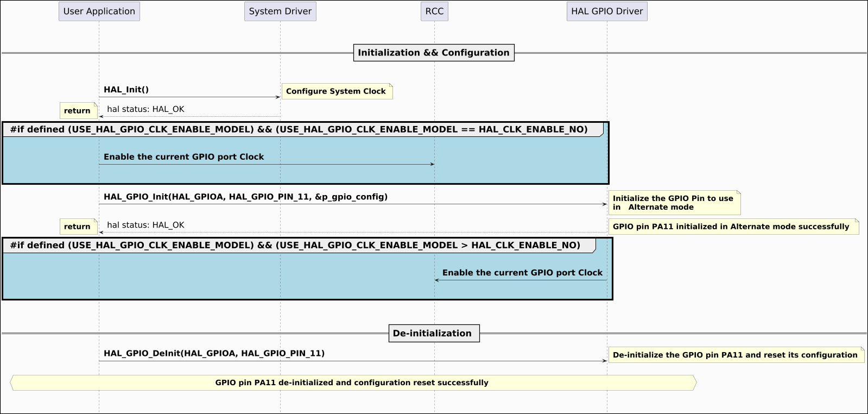The image size is (868, 414).
Task: Click the RCC participant box
Action: 434,11
